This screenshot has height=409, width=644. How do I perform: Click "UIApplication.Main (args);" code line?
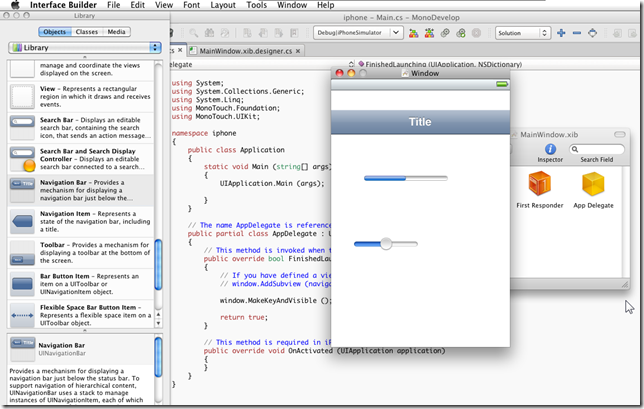(272, 183)
